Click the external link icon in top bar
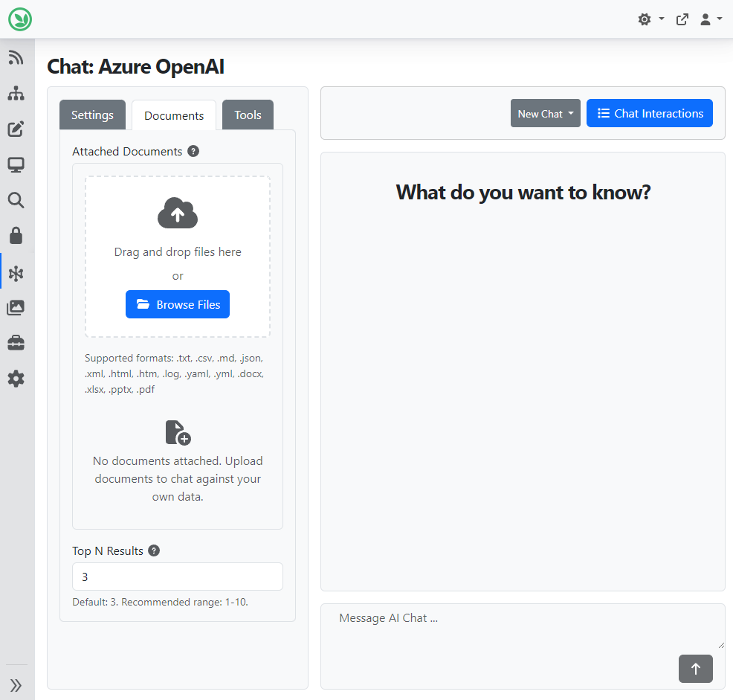 682,19
